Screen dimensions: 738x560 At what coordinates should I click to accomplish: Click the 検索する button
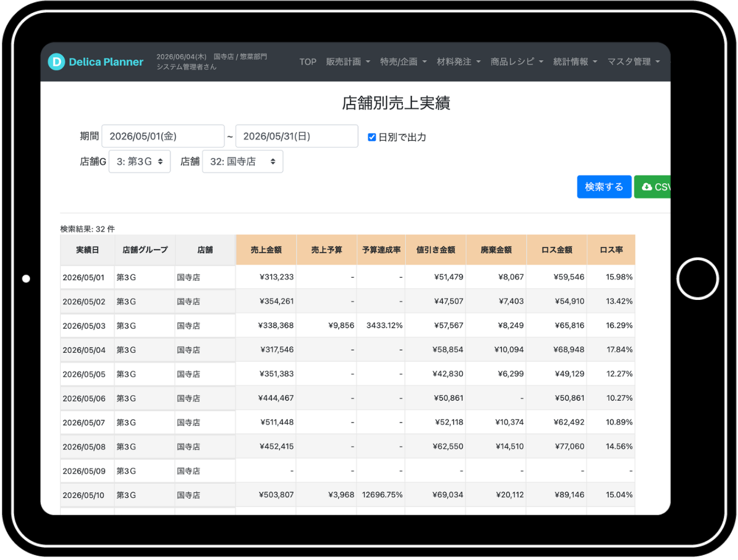point(604,187)
